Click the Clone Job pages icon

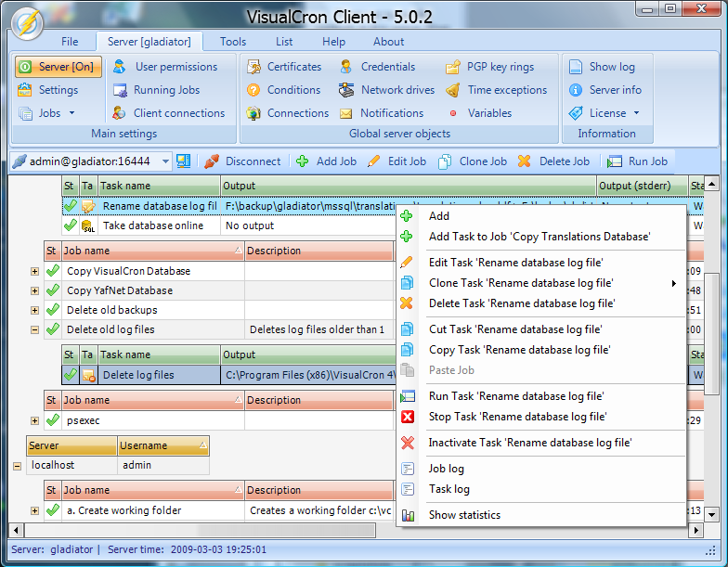click(x=445, y=161)
